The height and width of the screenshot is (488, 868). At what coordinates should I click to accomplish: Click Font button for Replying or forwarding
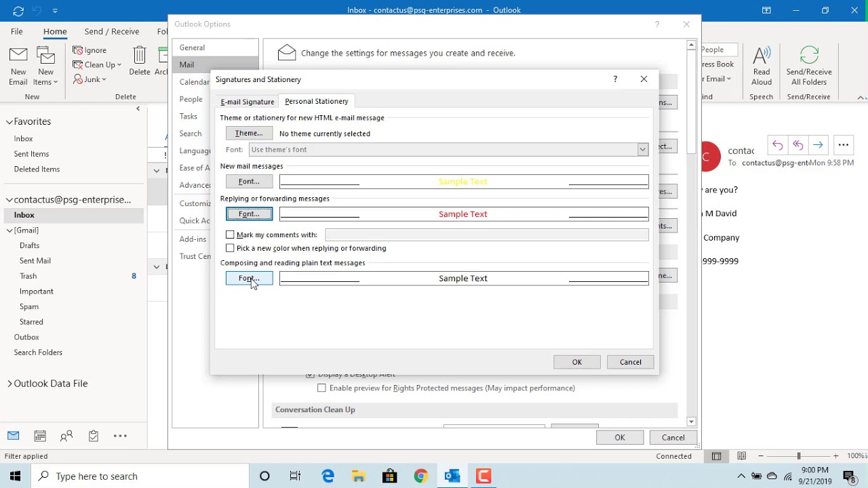(249, 214)
